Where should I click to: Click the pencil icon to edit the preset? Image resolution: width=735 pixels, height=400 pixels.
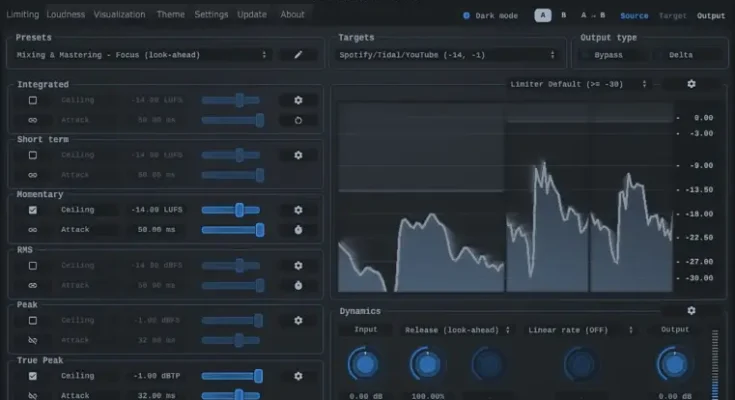(298, 55)
